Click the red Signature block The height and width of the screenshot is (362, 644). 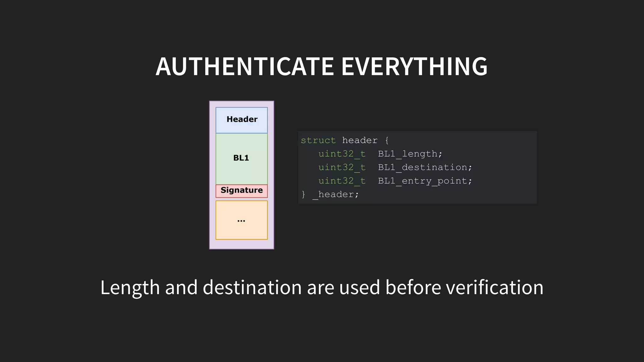point(241,191)
